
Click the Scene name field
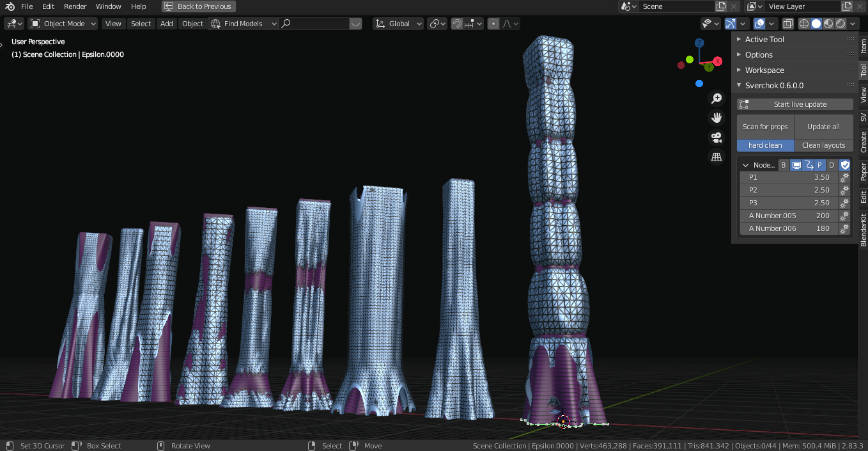pyautogui.click(x=677, y=6)
